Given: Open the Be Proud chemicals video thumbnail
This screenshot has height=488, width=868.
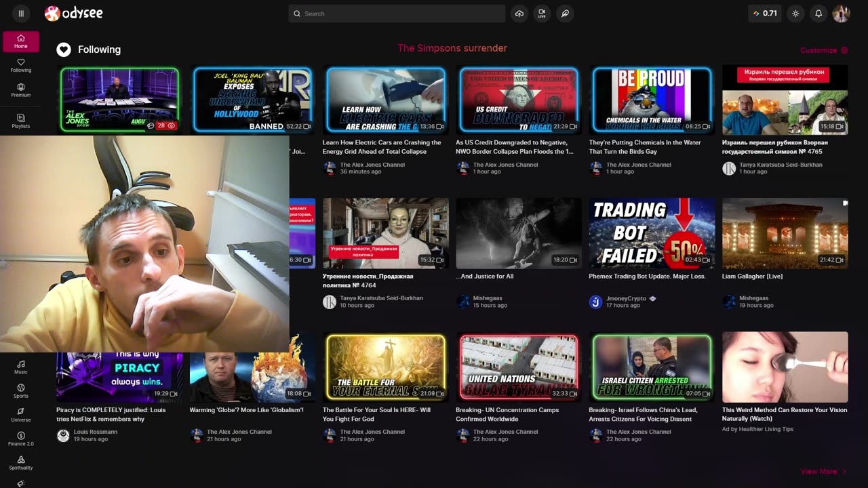Looking at the screenshot, I should (x=652, y=100).
